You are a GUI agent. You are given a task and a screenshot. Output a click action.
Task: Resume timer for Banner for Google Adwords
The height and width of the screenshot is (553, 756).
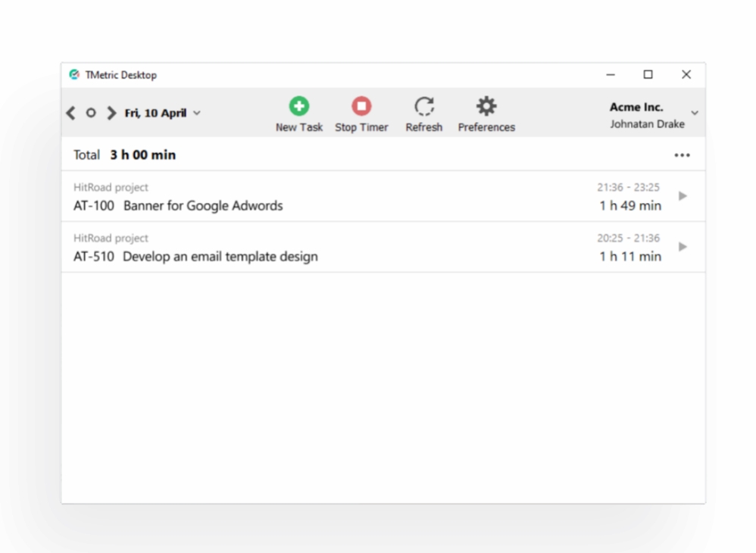[683, 195]
